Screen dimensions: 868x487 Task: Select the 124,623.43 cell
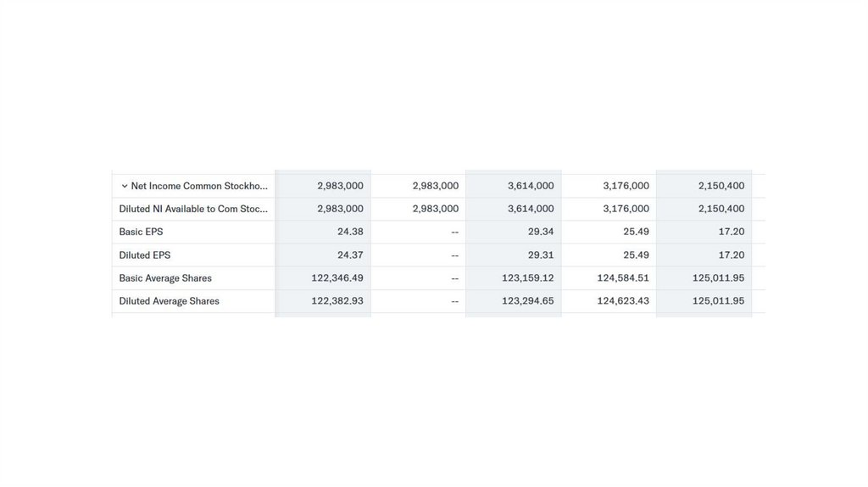coord(623,301)
